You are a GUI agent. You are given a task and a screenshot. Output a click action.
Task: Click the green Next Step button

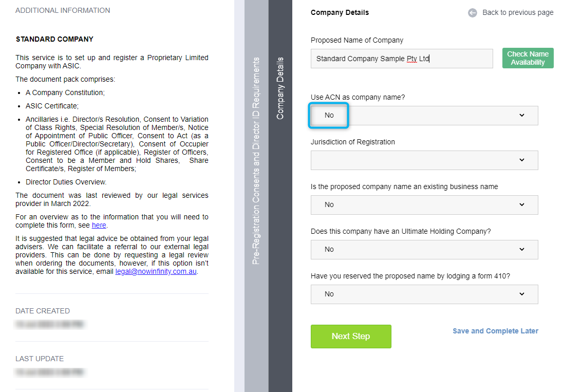351,337
